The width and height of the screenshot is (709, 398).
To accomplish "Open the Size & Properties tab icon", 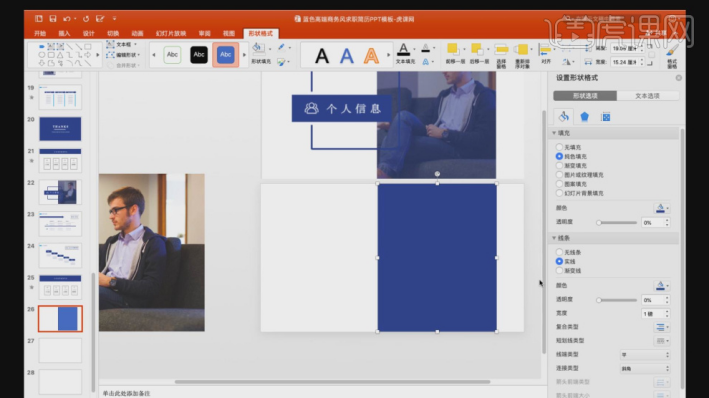I will [605, 117].
